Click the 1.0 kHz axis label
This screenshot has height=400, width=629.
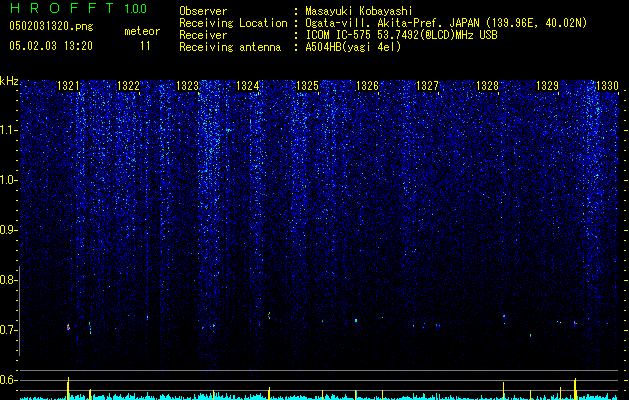point(9,180)
